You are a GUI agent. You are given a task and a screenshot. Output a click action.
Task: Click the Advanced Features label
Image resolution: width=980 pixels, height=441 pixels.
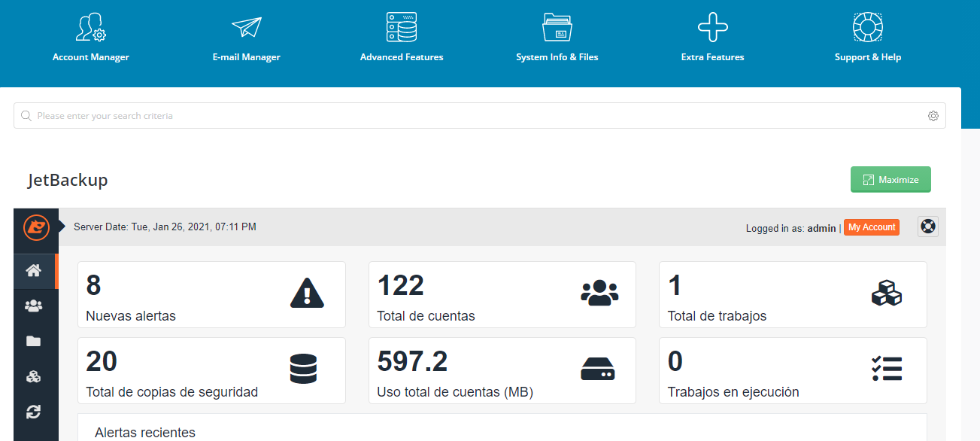click(x=402, y=57)
